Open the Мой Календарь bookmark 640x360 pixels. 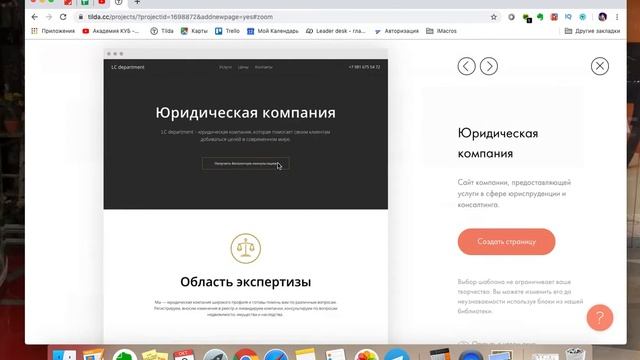click(273, 31)
